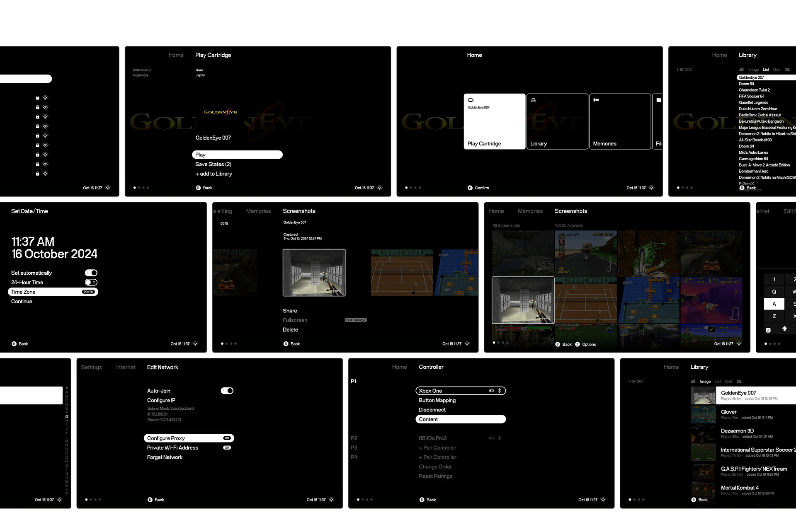Switch to Grid view in Library list
This screenshot has height=532, width=796.
(x=777, y=70)
